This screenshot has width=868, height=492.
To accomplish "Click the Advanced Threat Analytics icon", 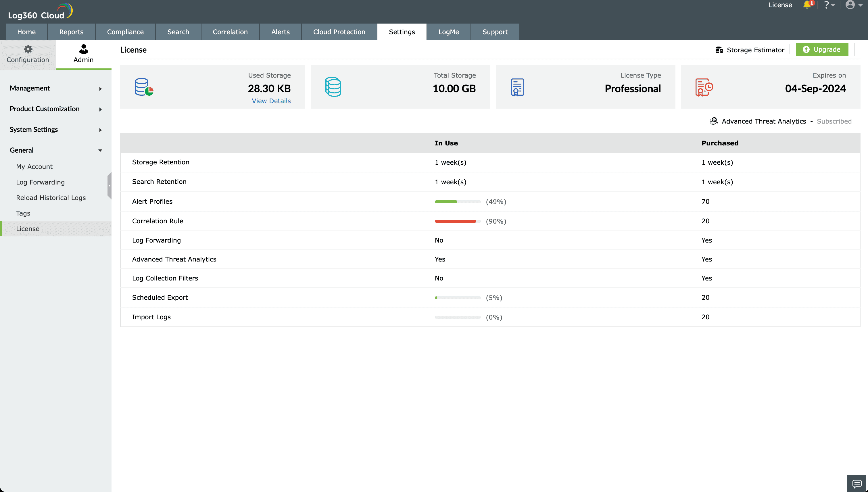I will coord(714,121).
